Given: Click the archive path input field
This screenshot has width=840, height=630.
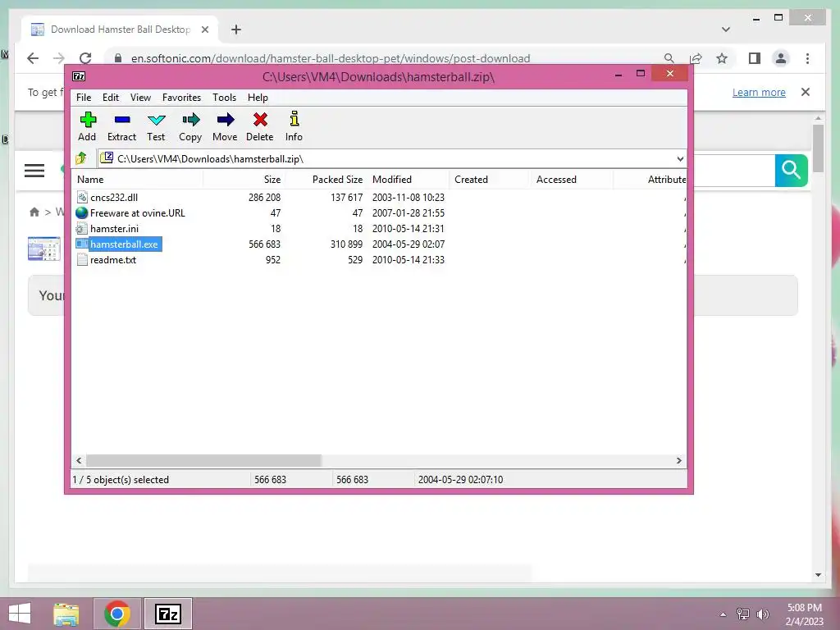Looking at the screenshot, I should 391,158.
